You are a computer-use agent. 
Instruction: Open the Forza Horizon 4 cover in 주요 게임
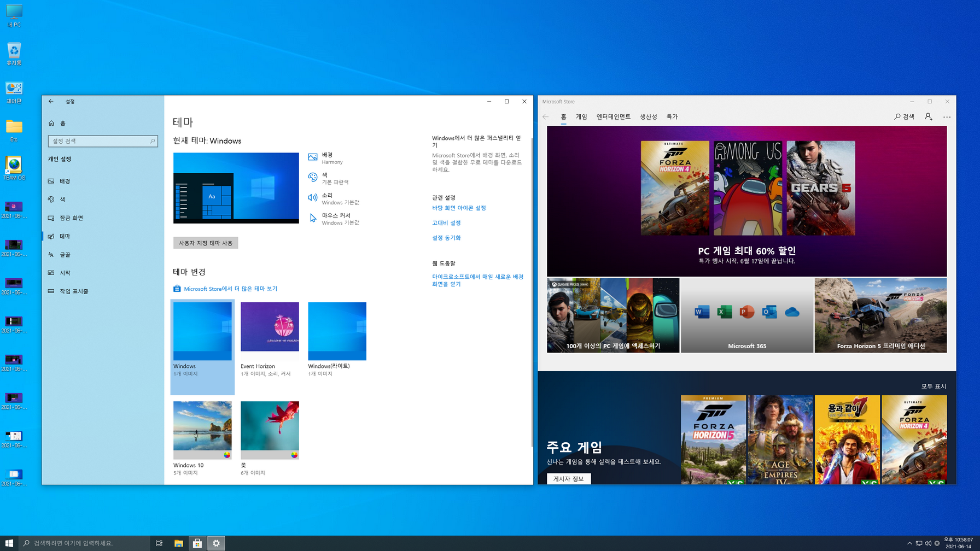point(914,440)
